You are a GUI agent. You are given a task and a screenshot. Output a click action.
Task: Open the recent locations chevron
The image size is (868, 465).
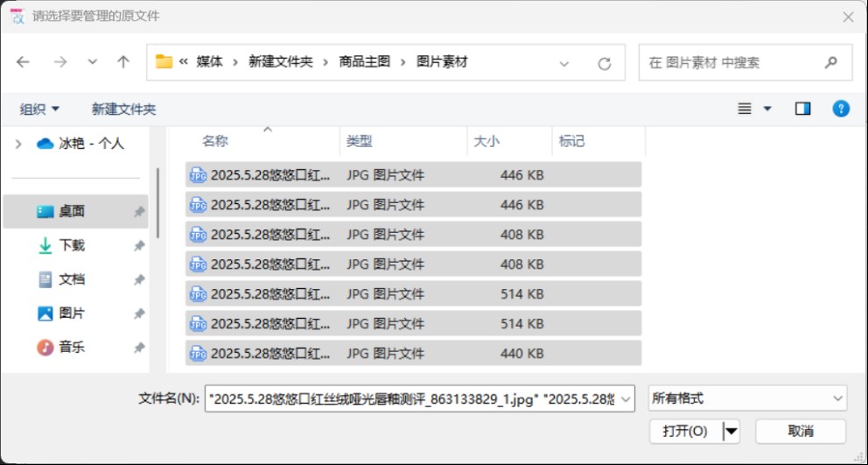click(93, 62)
